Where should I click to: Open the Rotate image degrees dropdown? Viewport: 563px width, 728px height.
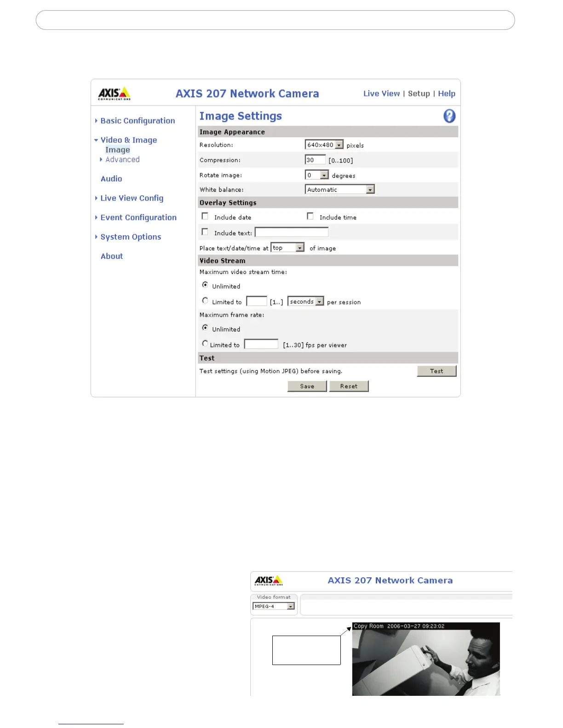(317, 175)
